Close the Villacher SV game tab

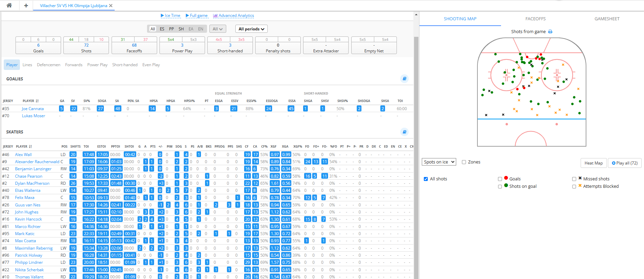tap(111, 6)
